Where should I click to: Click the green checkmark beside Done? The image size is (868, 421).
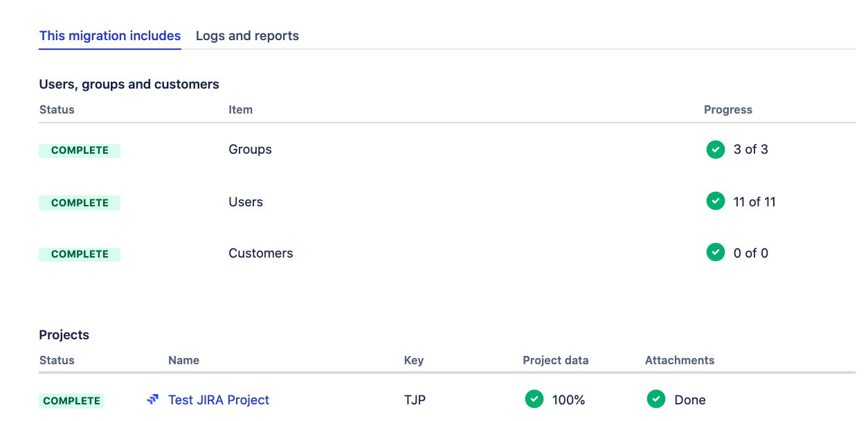click(x=656, y=399)
